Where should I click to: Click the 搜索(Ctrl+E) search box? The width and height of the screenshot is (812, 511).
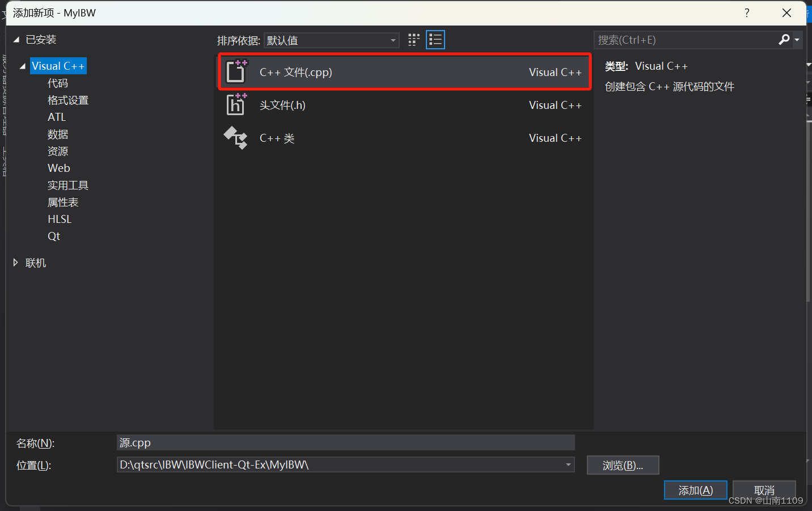[x=685, y=40]
